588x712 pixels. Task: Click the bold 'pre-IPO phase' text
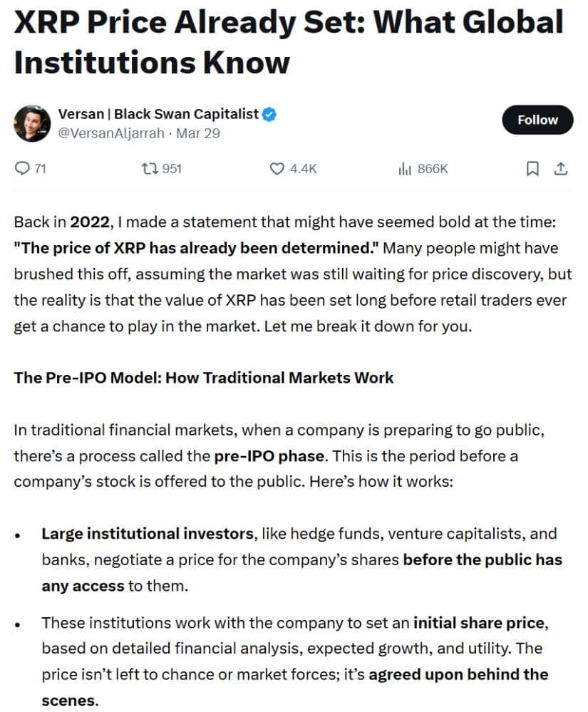pos(270,455)
